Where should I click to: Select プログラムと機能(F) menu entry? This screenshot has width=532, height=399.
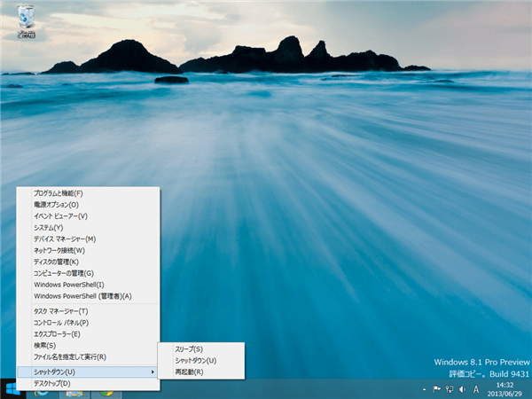tap(88, 193)
